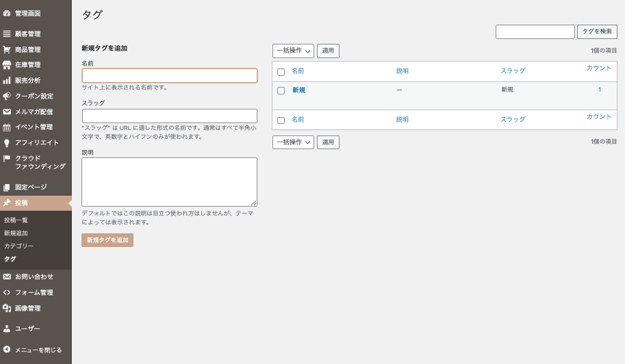Check the select-all checkbox in table header
Screen dimensions: 625x364
pyautogui.click(x=281, y=72)
